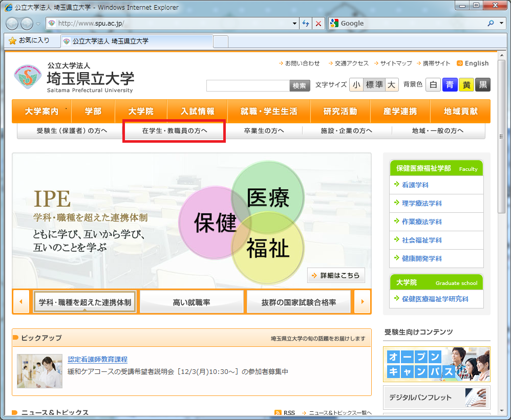511x420 pixels.
Task: Select 在学生・教職員の方へ sub-navigation
Action: pyautogui.click(x=175, y=131)
